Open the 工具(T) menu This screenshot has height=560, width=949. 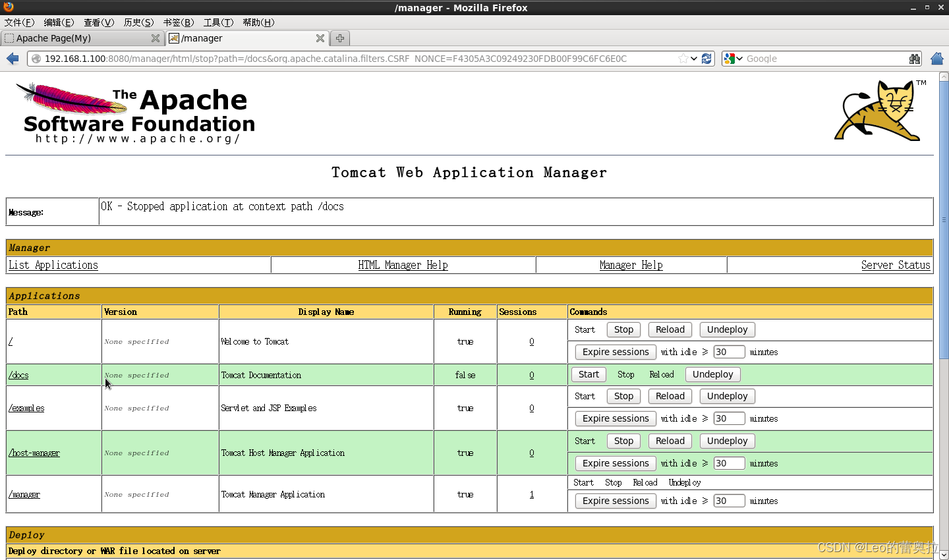218,22
